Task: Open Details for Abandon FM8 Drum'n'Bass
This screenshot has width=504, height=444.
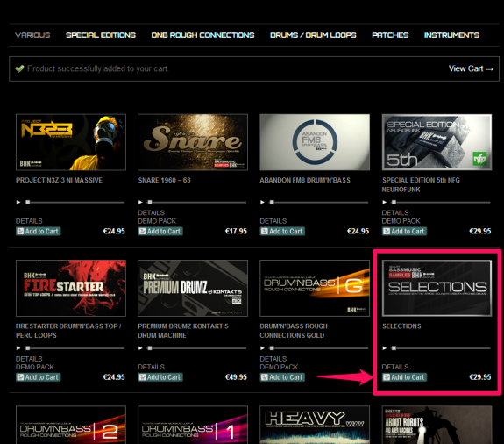Action: click(273, 221)
